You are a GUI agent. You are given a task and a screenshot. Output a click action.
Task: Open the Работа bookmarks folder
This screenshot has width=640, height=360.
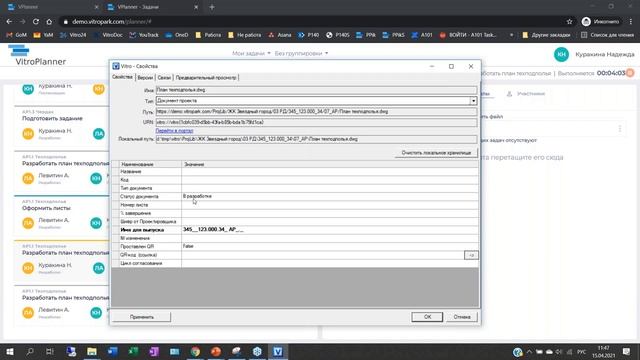[x=208, y=35]
